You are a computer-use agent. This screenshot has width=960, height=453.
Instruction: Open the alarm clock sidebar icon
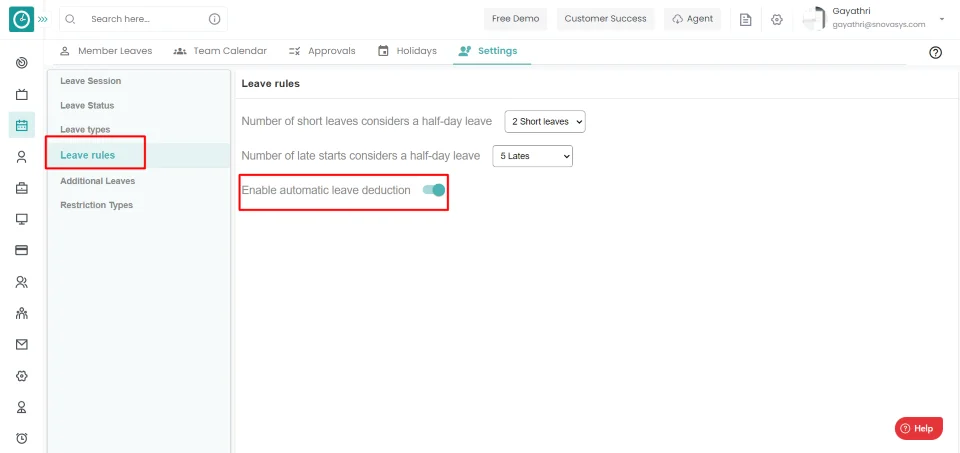22,438
